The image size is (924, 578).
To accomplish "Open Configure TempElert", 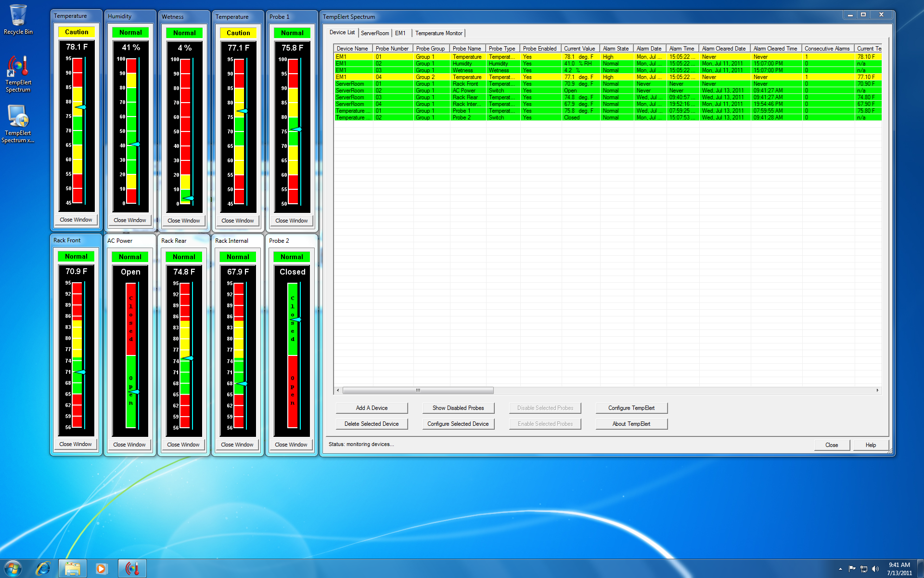I will (x=631, y=408).
